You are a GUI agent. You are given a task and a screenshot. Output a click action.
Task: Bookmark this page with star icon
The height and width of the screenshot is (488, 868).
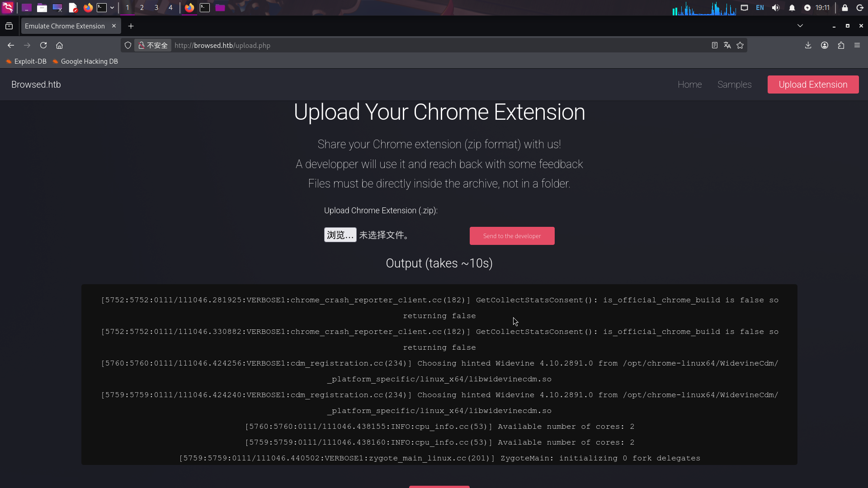(x=740, y=45)
